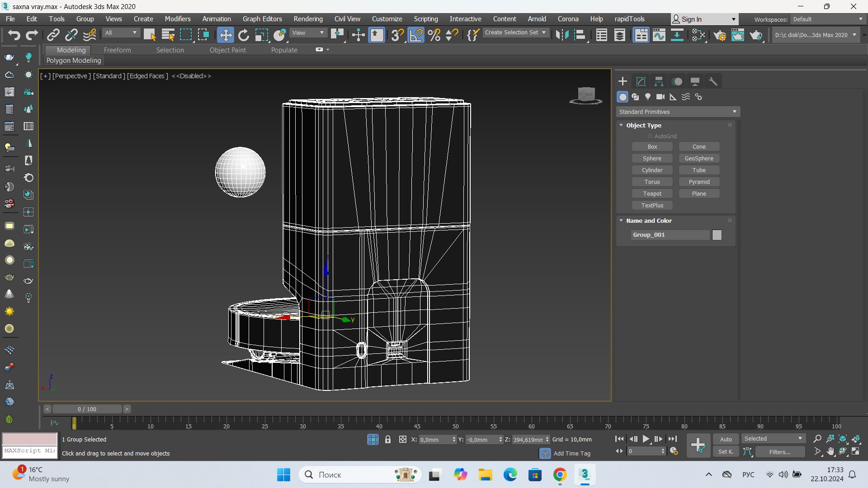Open the Standard Primitives dropdown
Image resolution: width=868 pixels, height=488 pixels.
coord(678,112)
